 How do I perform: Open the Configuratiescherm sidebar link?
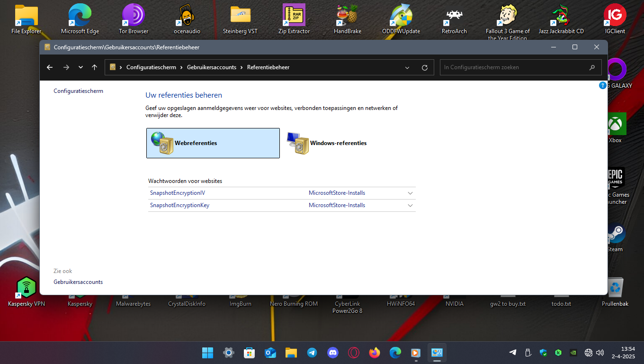point(78,91)
